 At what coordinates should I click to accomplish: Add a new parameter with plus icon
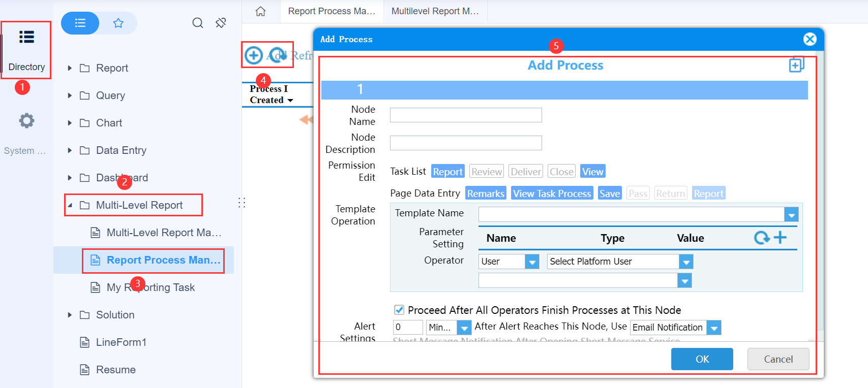click(780, 237)
